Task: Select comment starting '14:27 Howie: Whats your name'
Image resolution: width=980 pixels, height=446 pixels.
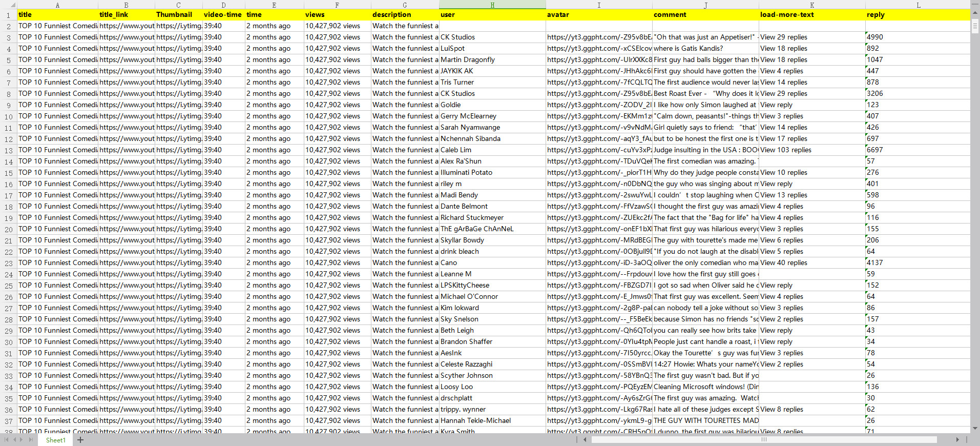Action: pos(705,364)
